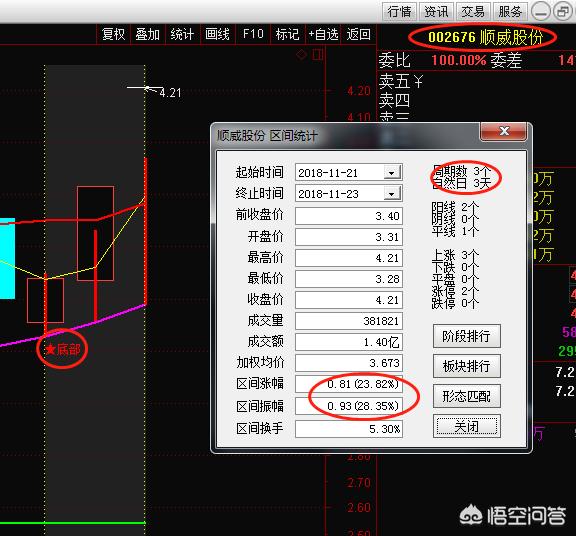Click the 起始时间 date field 2018-11-21
576x536 pixels.
click(x=349, y=173)
